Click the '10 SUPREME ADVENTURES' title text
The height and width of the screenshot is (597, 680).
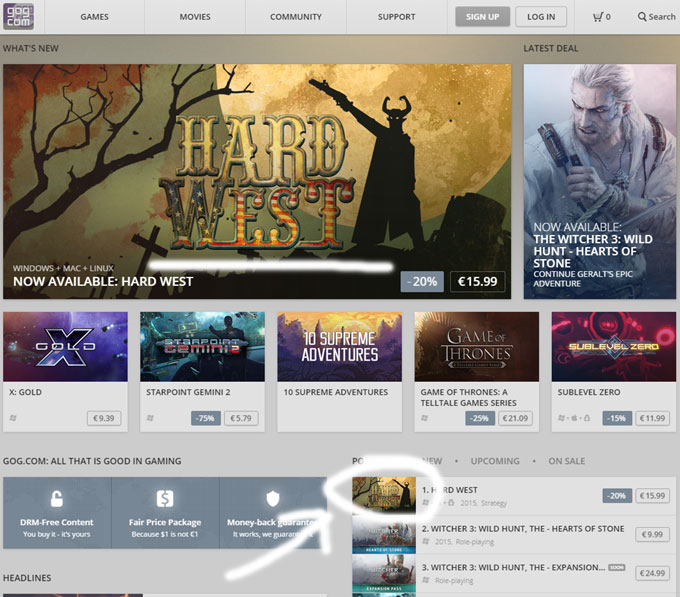336,392
